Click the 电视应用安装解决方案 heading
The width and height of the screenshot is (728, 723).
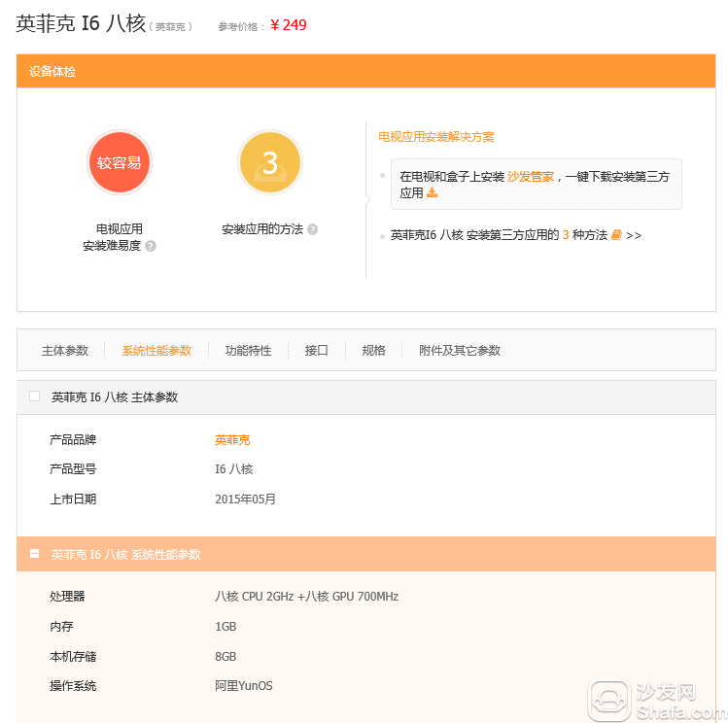pos(436,137)
